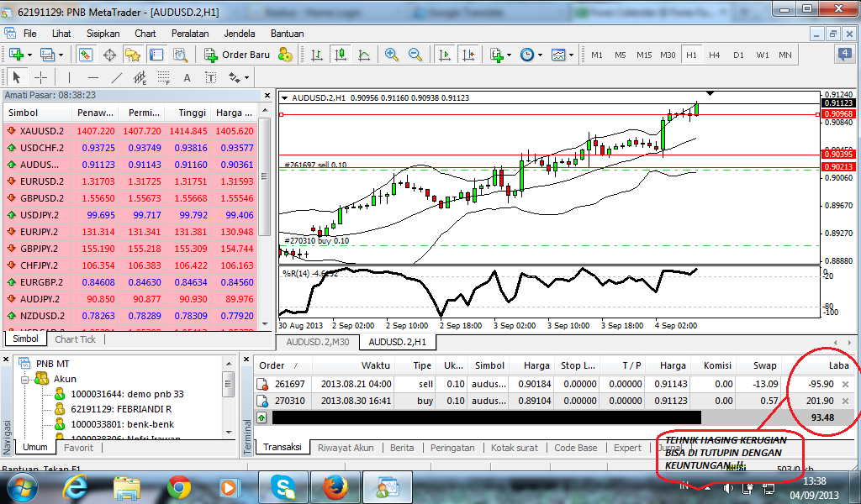861x504 pixels.
Task: Select account demo pnb 33
Action: click(x=128, y=394)
